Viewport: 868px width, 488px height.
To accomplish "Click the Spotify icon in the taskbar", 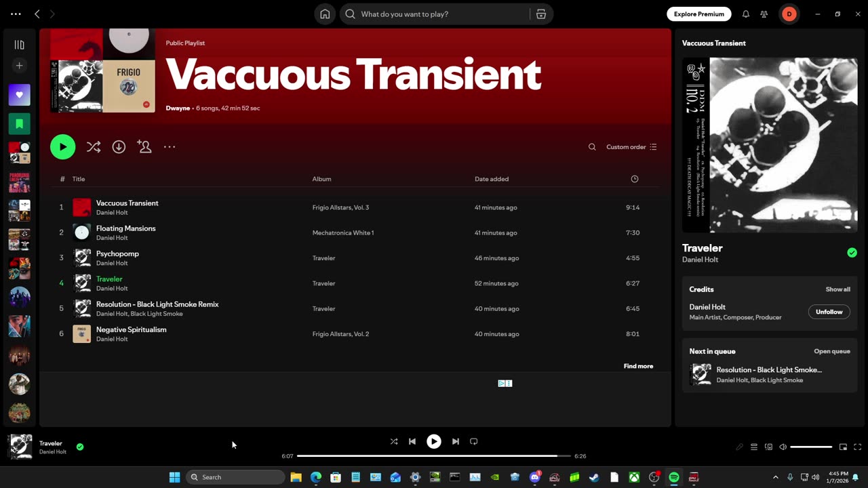I will coord(674,477).
